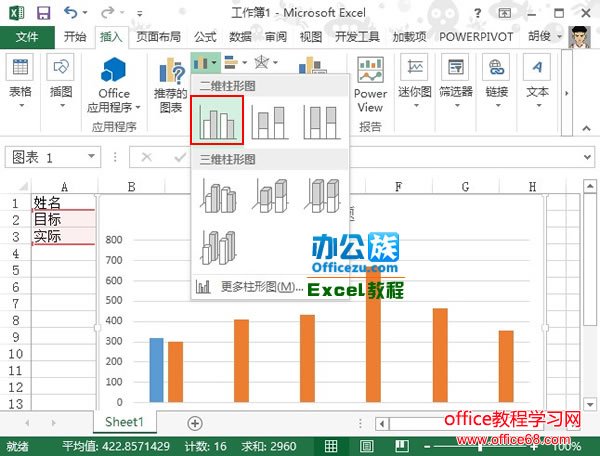Switch to the Review (审阅) tab
The height and width of the screenshot is (456, 600).
[276, 37]
